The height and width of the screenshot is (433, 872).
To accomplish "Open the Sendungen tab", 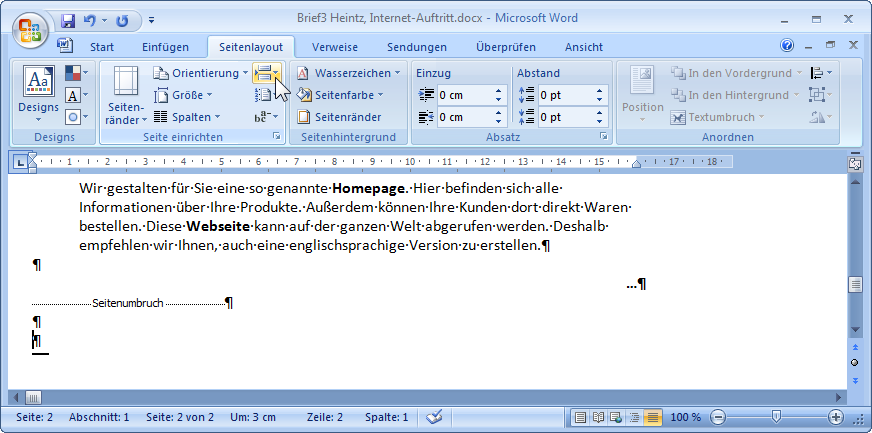I will tap(417, 47).
